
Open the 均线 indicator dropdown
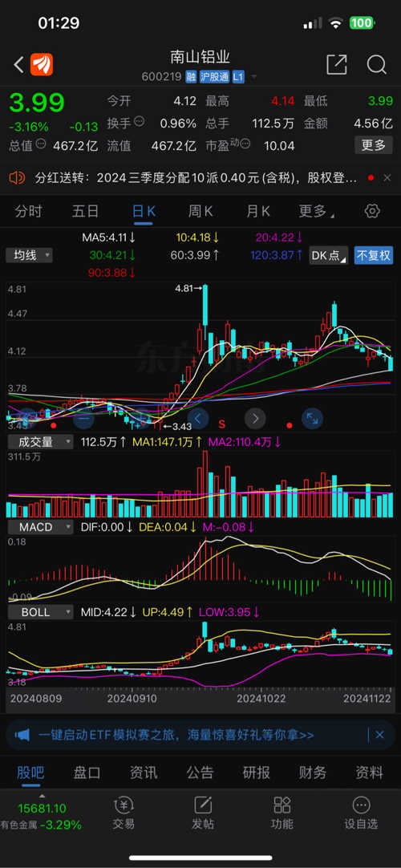coord(30,255)
